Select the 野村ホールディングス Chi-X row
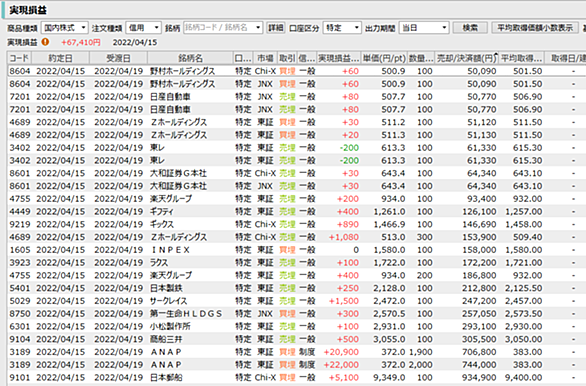This screenshot has height=386, width=586. (x=297, y=71)
